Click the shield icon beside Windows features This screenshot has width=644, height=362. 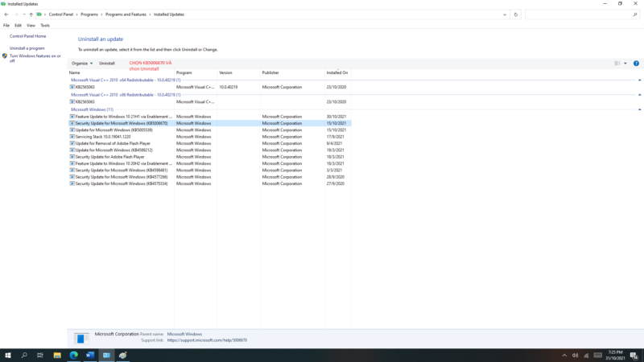coord(5,56)
